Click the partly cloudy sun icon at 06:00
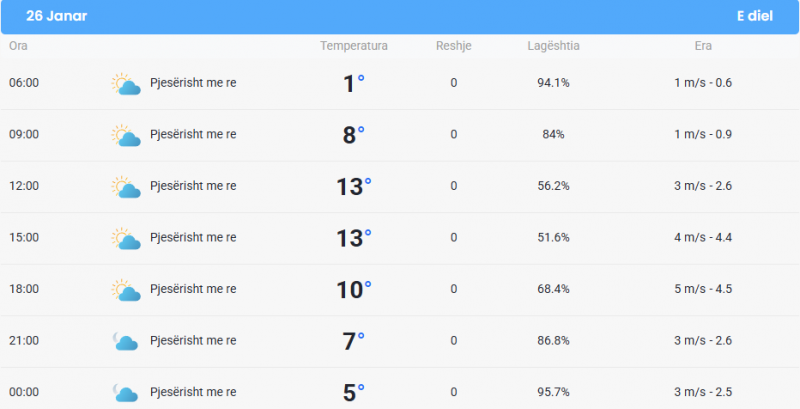The height and width of the screenshot is (409, 800). (x=126, y=84)
